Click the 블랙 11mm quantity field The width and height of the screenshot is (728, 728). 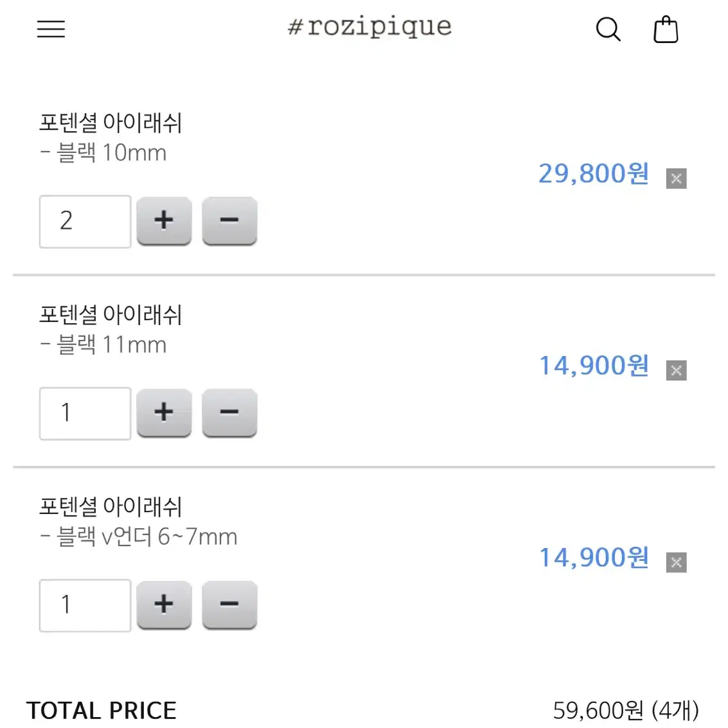[85, 414]
